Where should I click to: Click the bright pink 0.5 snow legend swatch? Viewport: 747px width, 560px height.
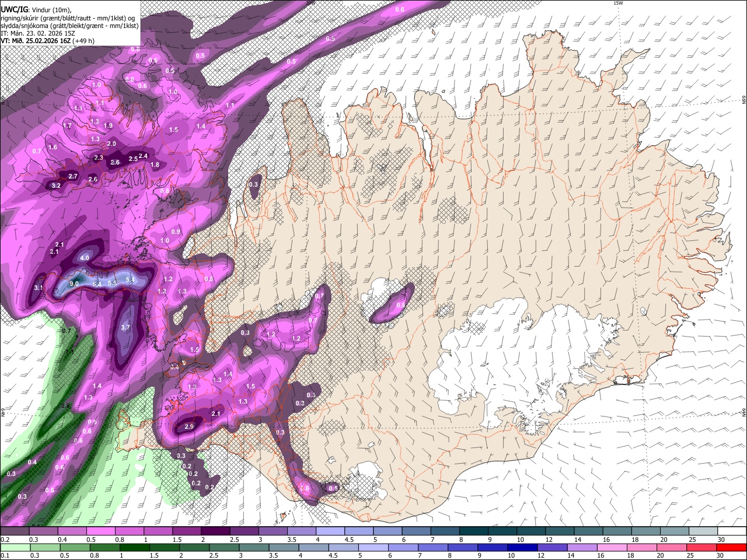click(101, 531)
